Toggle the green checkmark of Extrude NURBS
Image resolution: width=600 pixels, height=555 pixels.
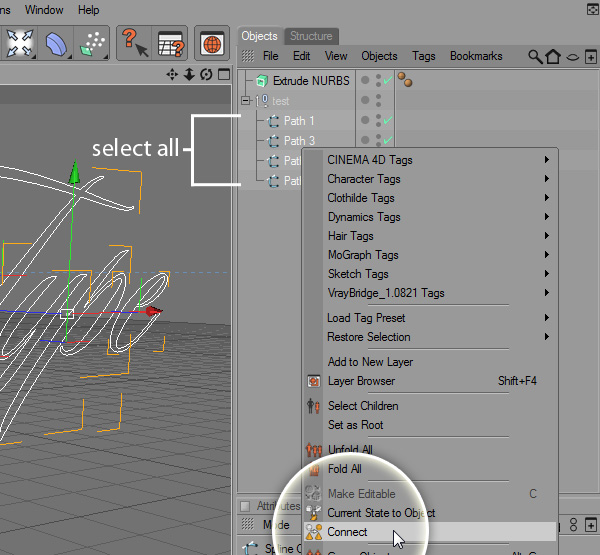387,81
